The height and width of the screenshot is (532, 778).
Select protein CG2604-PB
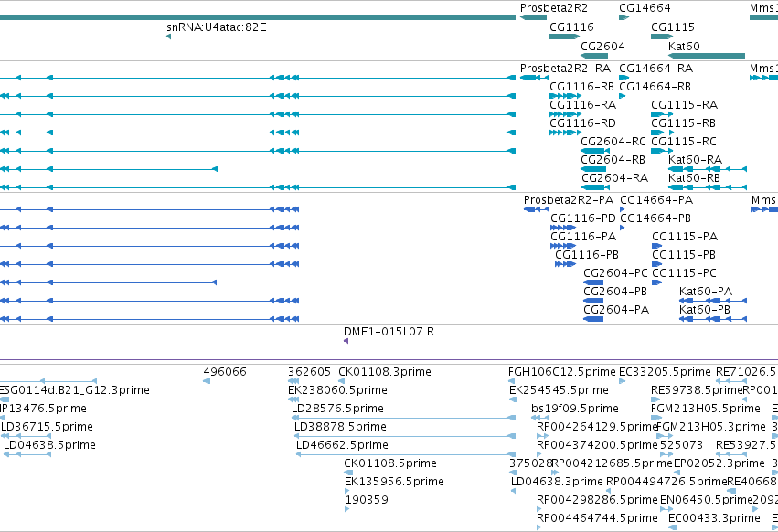tap(615, 292)
